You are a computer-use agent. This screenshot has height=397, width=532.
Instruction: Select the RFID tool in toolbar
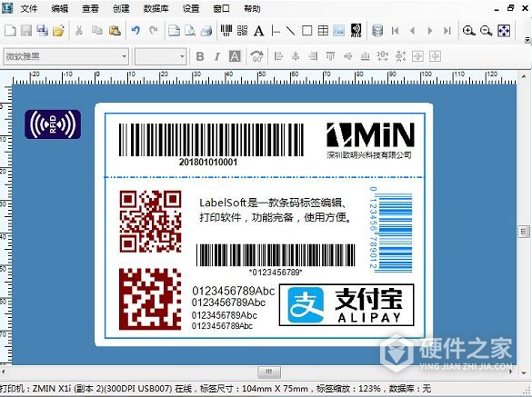(356, 31)
